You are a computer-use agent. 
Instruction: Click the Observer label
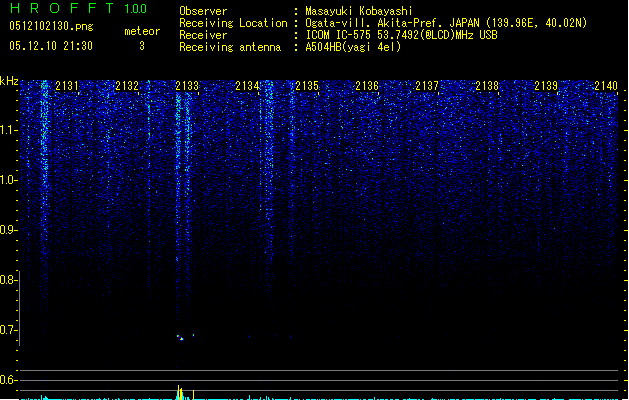pyautogui.click(x=203, y=11)
